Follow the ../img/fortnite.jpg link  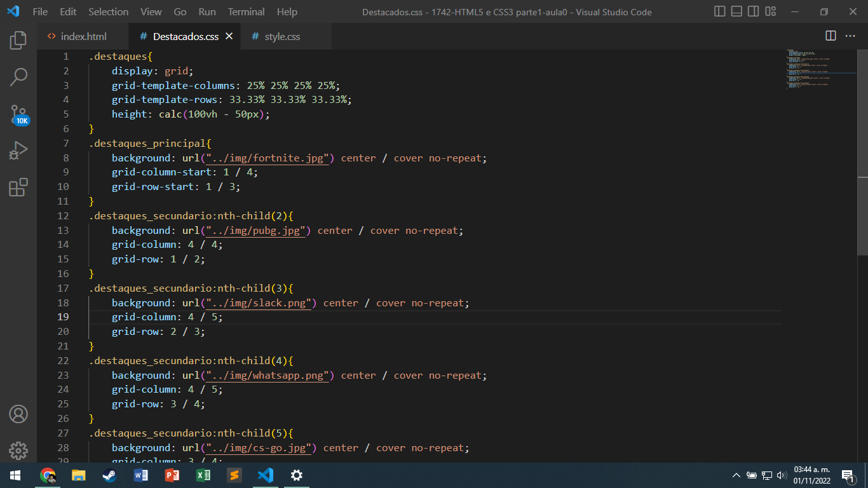(x=268, y=158)
